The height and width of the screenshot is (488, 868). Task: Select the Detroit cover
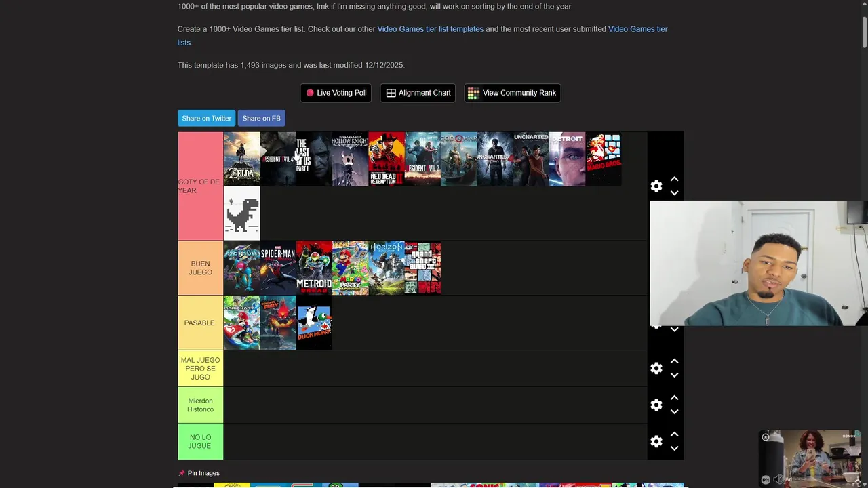coord(567,159)
